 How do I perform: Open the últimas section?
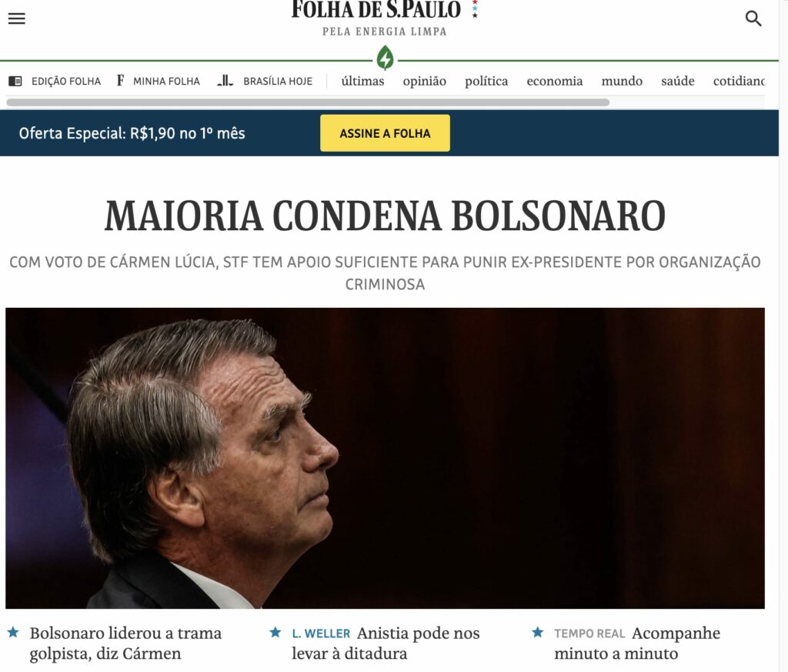(x=363, y=81)
